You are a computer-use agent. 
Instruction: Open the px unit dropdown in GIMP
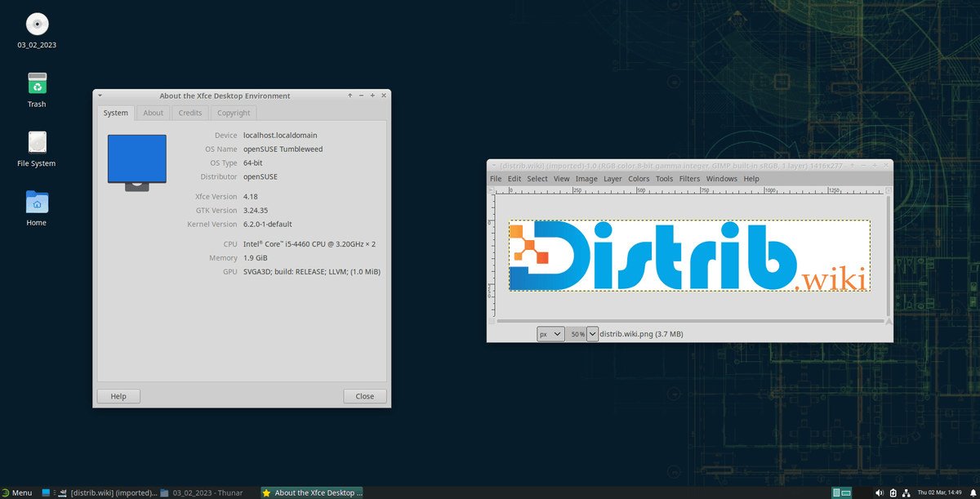click(x=550, y=334)
